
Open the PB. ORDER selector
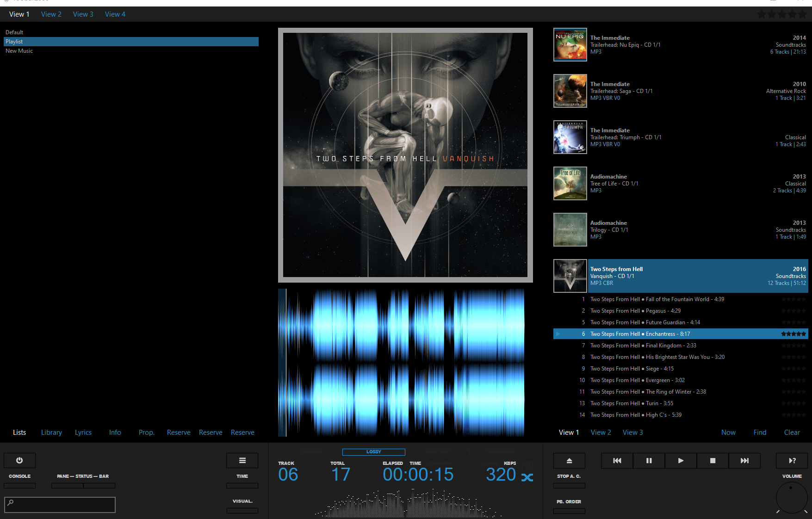tap(569, 511)
